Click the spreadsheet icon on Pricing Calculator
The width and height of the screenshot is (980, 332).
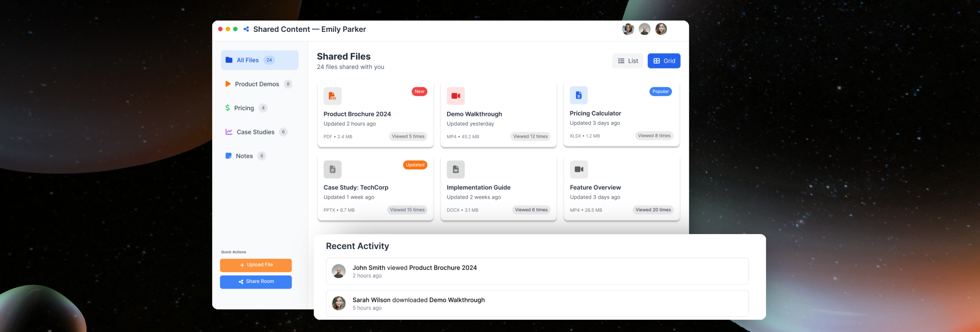click(x=578, y=95)
